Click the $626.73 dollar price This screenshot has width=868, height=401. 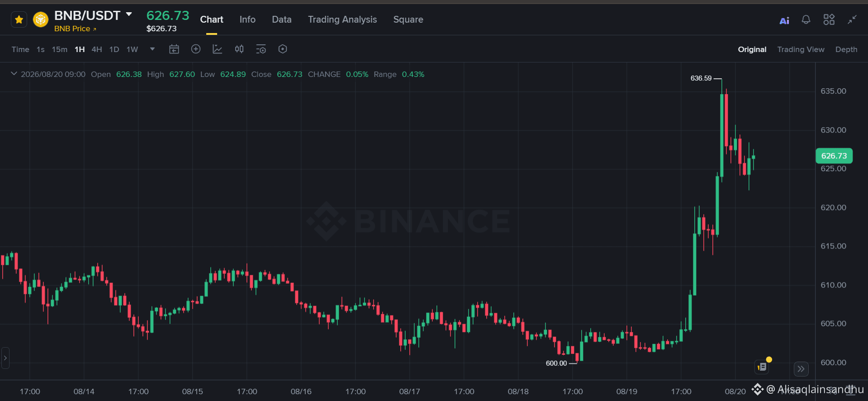click(x=161, y=29)
